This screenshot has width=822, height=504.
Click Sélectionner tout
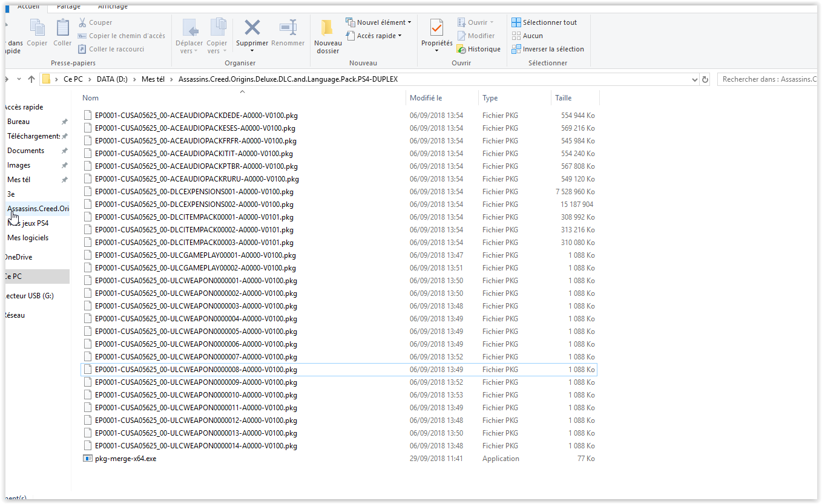(x=544, y=22)
